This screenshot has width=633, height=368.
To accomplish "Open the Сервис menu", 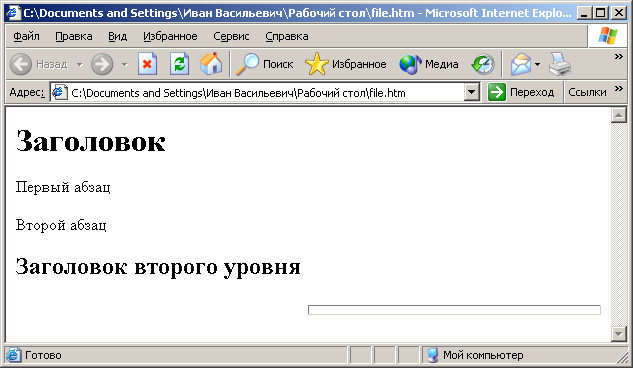I will pos(231,36).
